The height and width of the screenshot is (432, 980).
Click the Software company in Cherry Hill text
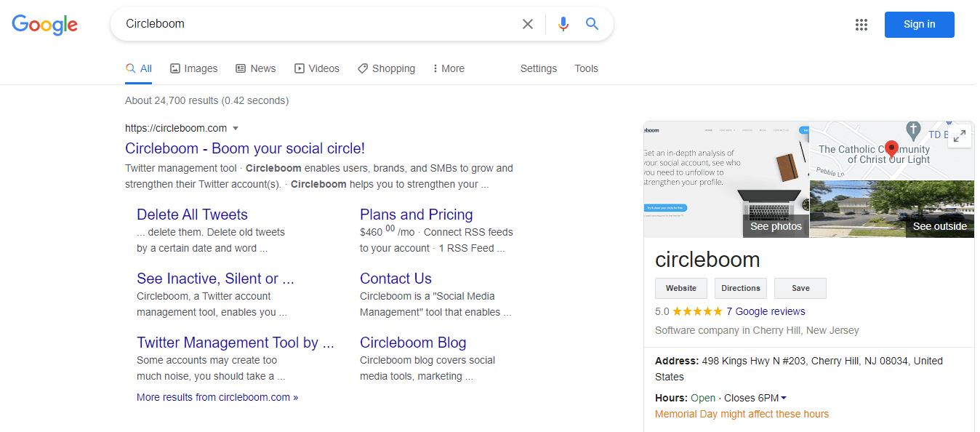click(757, 330)
